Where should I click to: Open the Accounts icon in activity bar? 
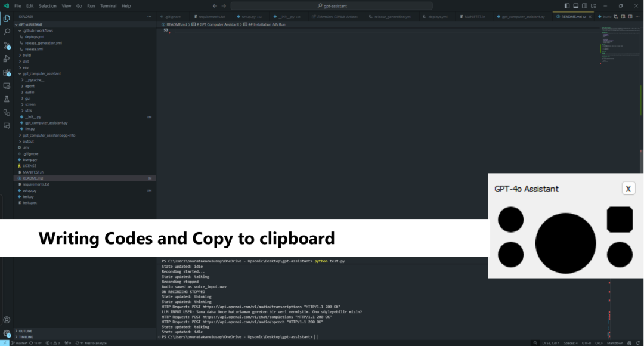point(7,320)
